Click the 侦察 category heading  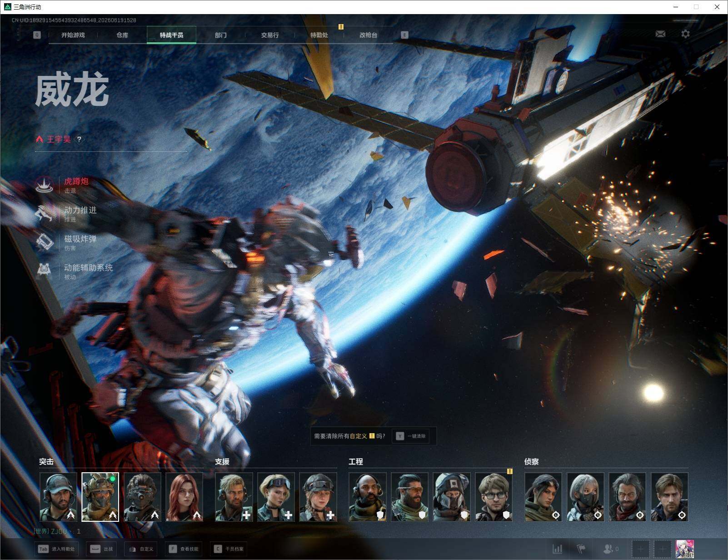pos(532,461)
